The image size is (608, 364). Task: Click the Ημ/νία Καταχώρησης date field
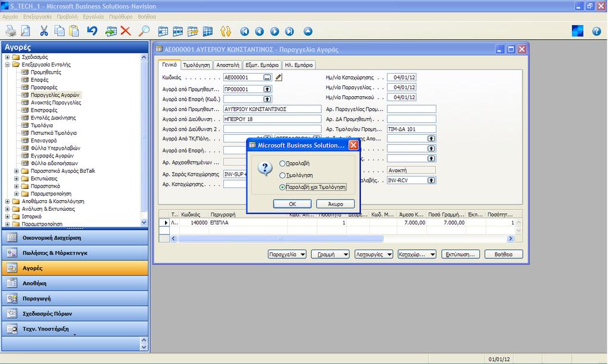(x=401, y=78)
